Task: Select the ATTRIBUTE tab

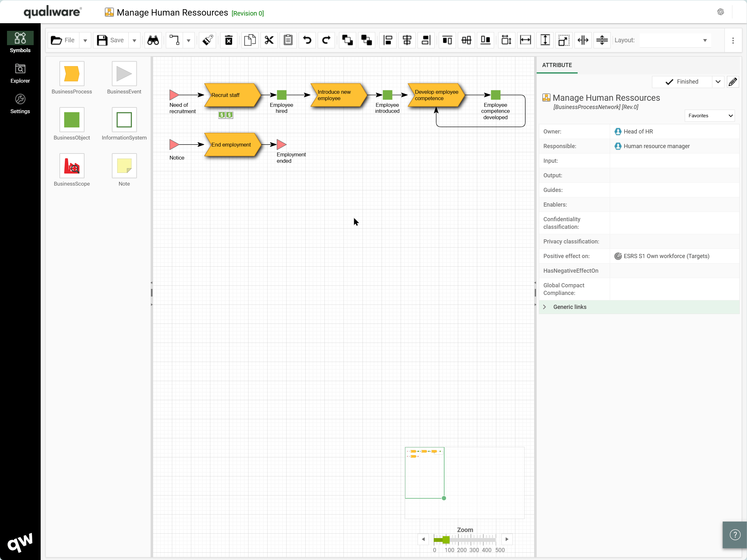Action: pos(557,65)
